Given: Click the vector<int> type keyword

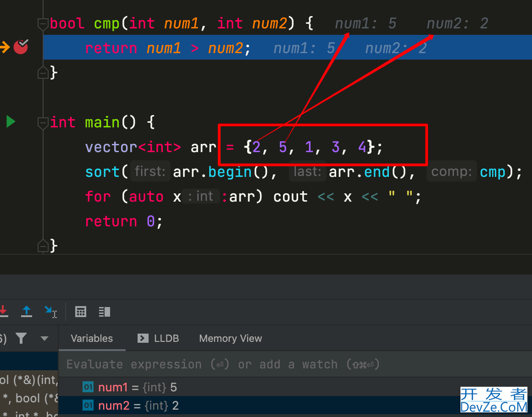Looking at the screenshot, I should pos(133,147).
